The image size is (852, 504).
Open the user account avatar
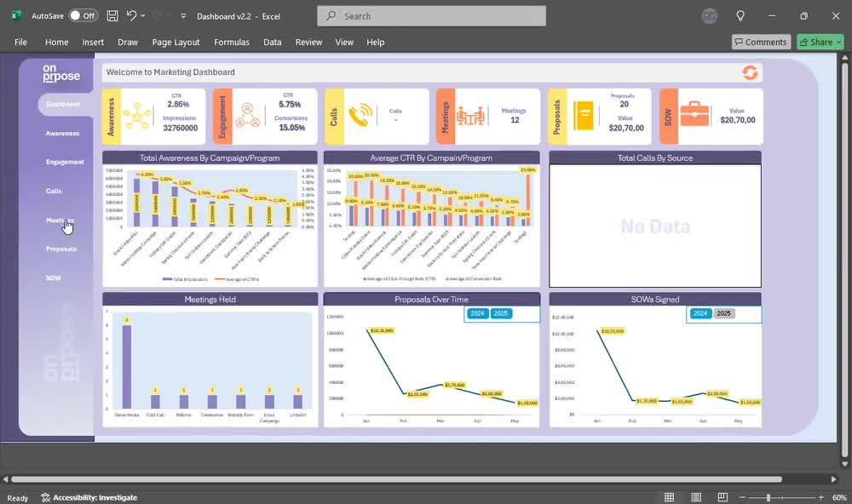point(710,16)
